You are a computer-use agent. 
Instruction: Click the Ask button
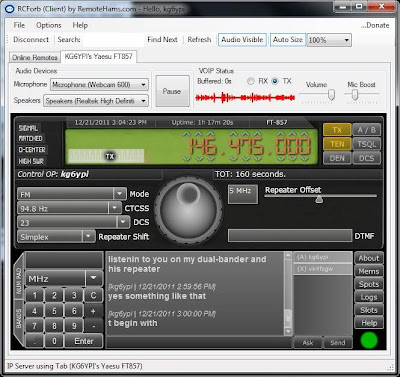(308, 343)
